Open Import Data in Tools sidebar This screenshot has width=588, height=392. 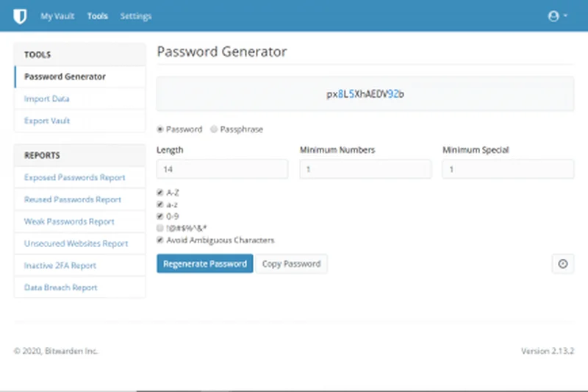click(47, 99)
